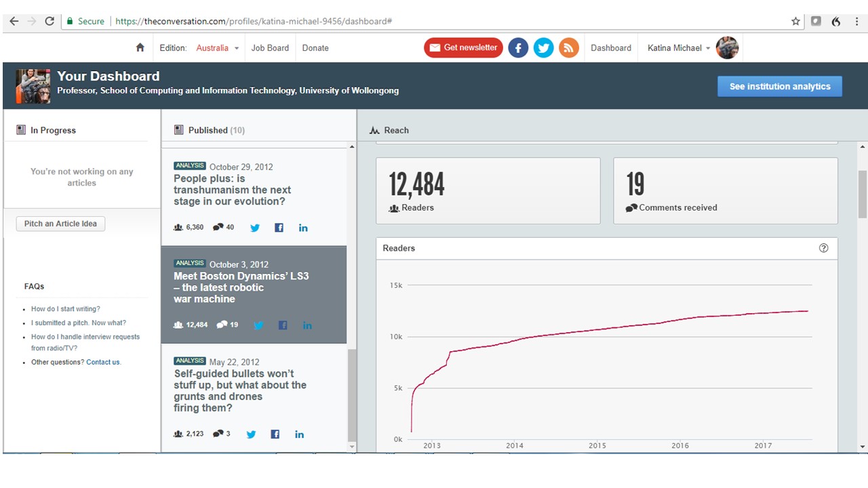Click the help question mark on Readers chart
The width and height of the screenshot is (868, 488).
coord(823,248)
